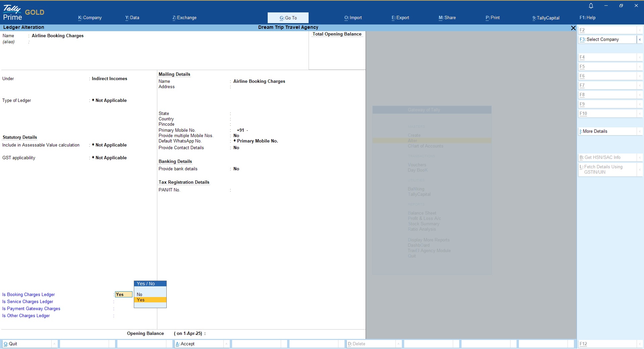The image size is (644, 349).
Task: Click the GST applicability Not Applicable value
Action: click(111, 158)
